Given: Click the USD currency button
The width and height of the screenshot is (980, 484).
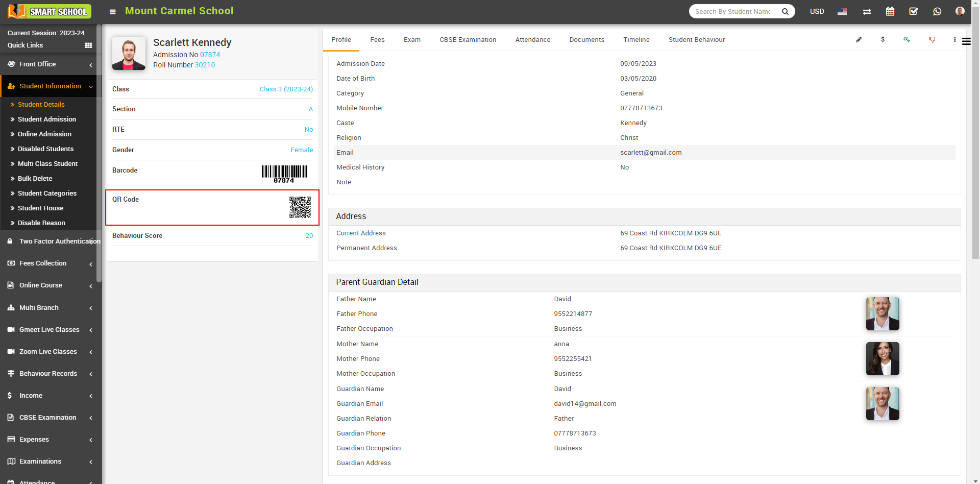Looking at the screenshot, I should point(817,11).
